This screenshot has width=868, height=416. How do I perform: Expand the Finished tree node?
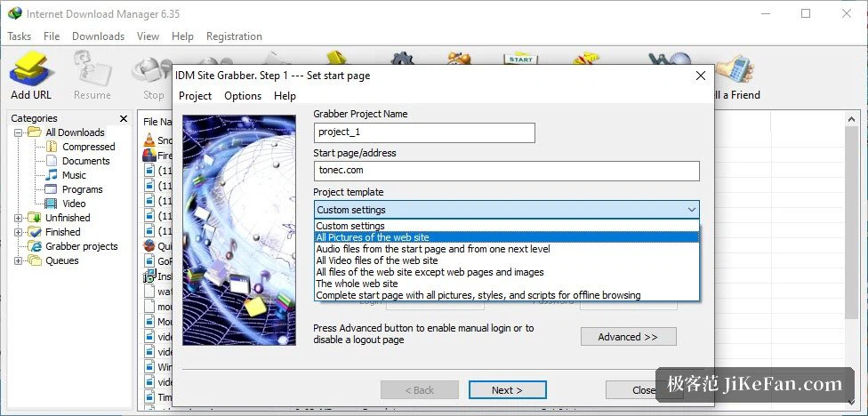pyautogui.click(x=19, y=232)
